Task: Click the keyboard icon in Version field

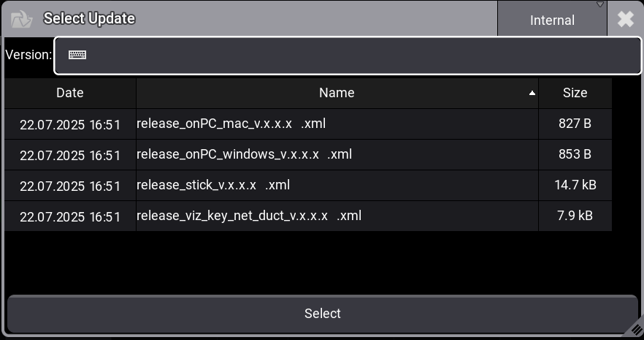Action: (x=77, y=55)
